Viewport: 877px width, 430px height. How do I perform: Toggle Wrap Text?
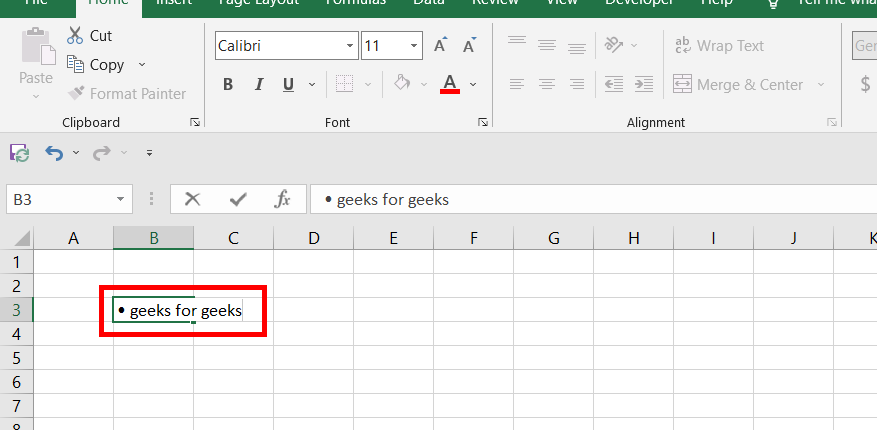click(x=719, y=46)
